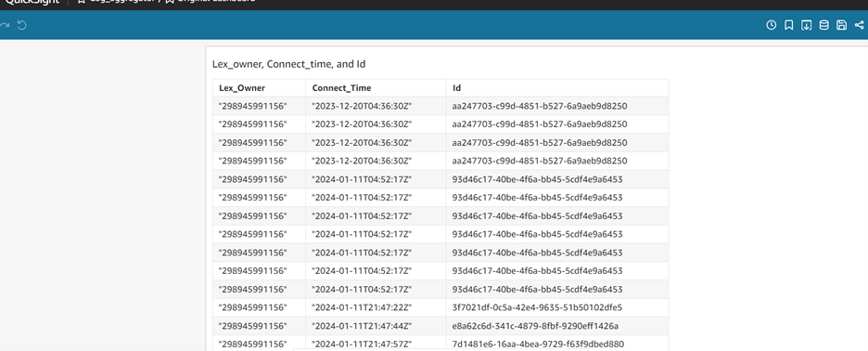Select Id 3f7021df-0c5a-42e4-9635-51b50102dfe5
The width and height of the screenshot is (868, 351).
(557, 307)
